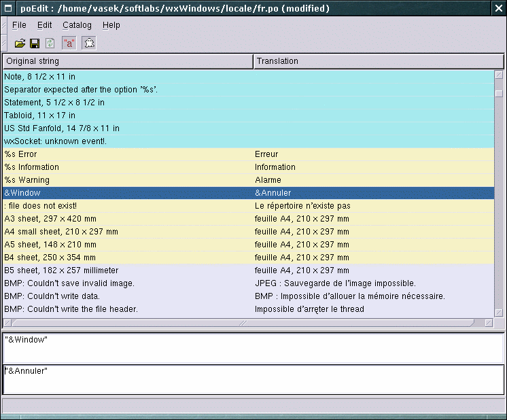Open the Help menu
The image size is (507, 420).
point(111,25)
